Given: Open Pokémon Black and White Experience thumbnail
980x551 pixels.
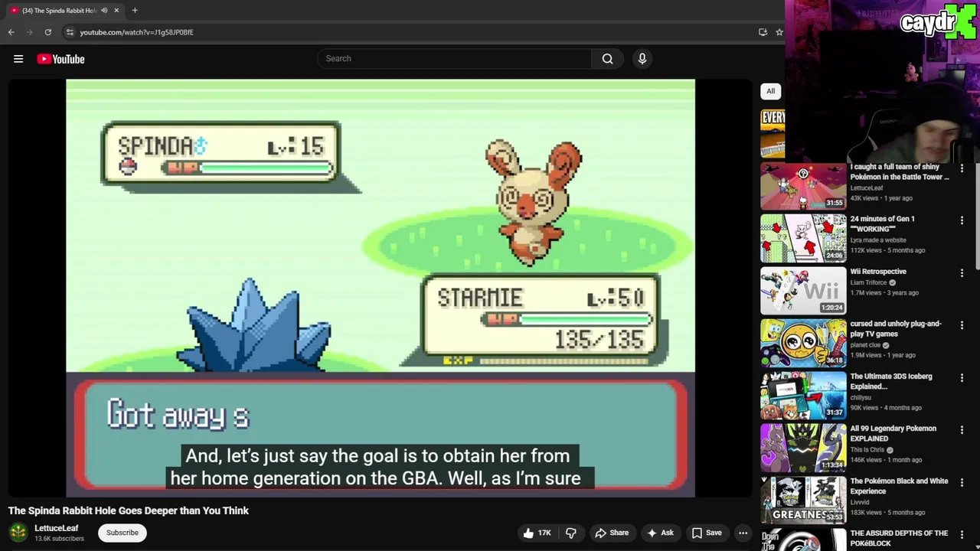Looking at the screenshot, I should (803, 500).
